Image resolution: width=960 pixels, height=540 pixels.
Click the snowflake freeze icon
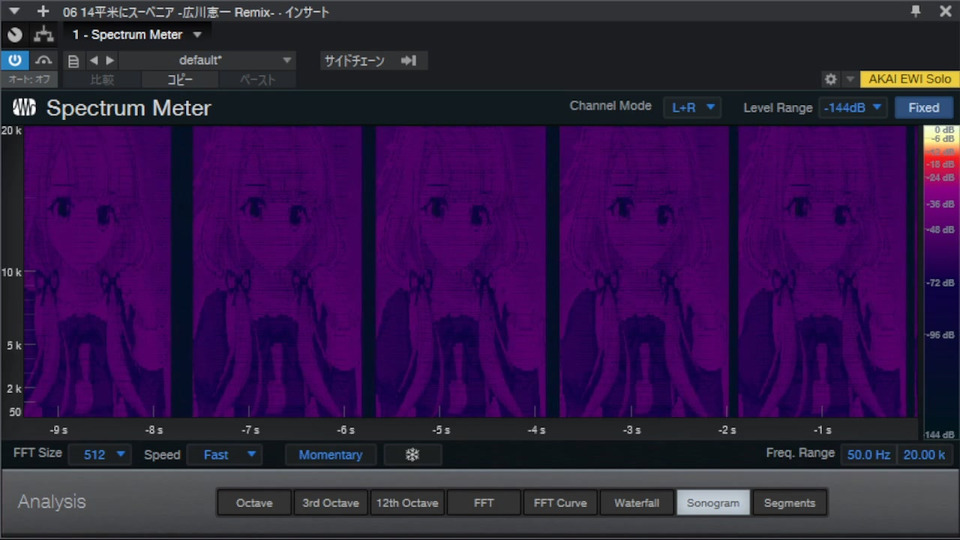coord(413,455)
